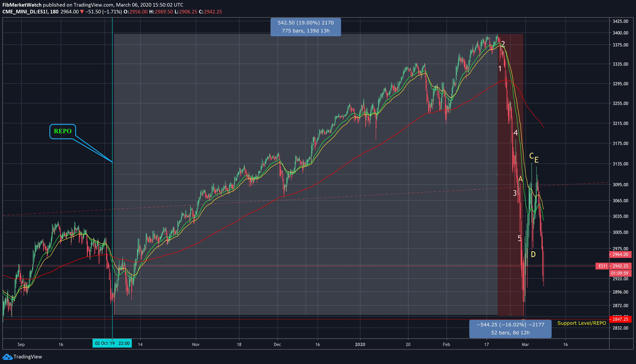
Task: Click the 02 Oct '19 22:00 date label
Action: point(112,343)
